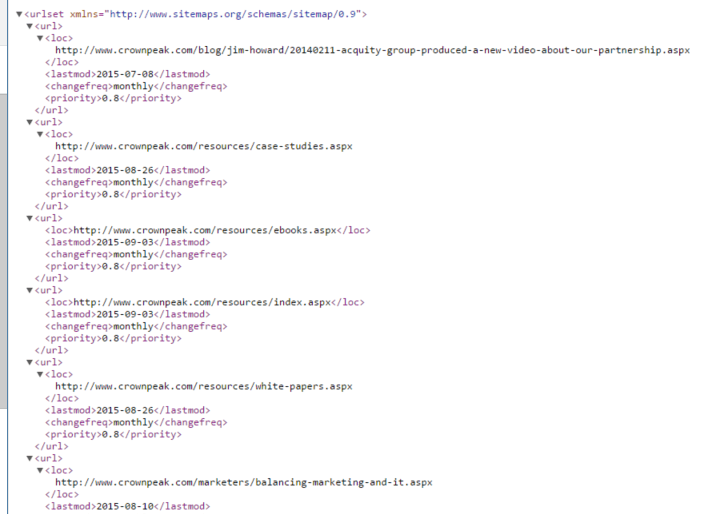Collapse the loc node for balancing-marketing-and-it.aspx

click(39, 470)
